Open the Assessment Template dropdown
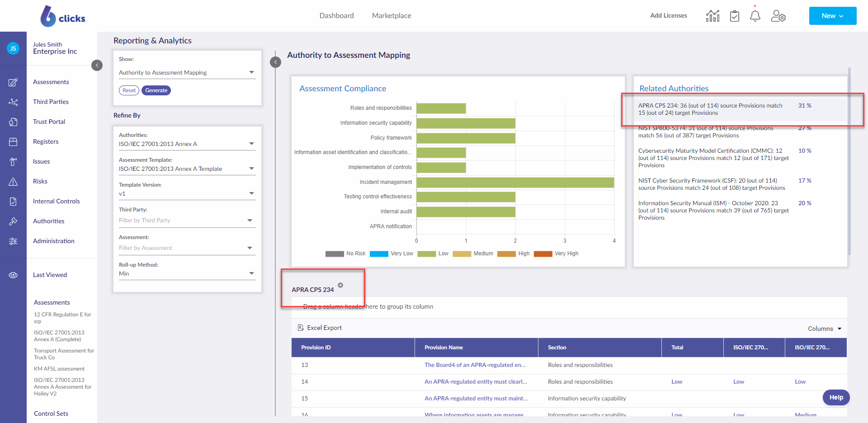Viewport: 868px width, 423px height. pos(187,169)
